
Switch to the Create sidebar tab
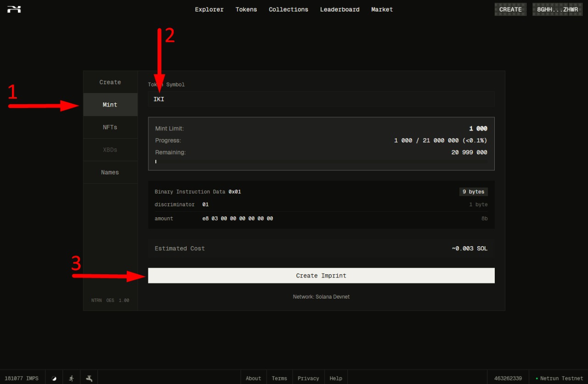tap(110, 82)
